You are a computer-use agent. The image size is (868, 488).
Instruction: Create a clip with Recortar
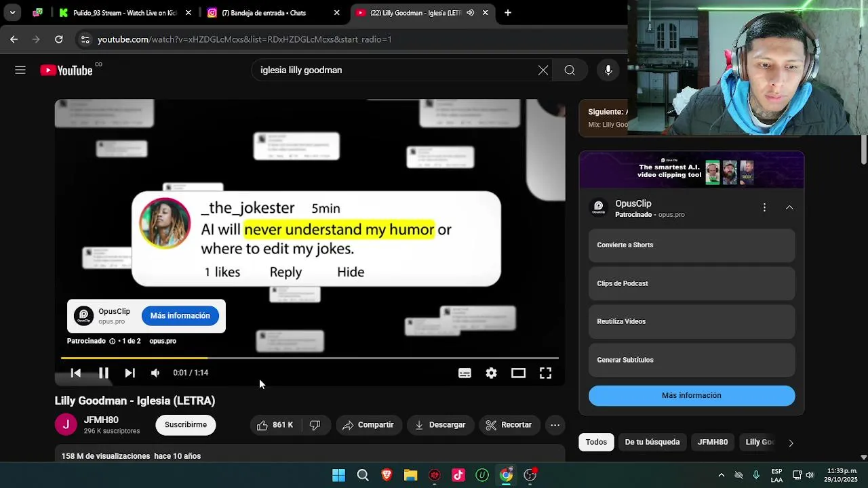point(509,425)
